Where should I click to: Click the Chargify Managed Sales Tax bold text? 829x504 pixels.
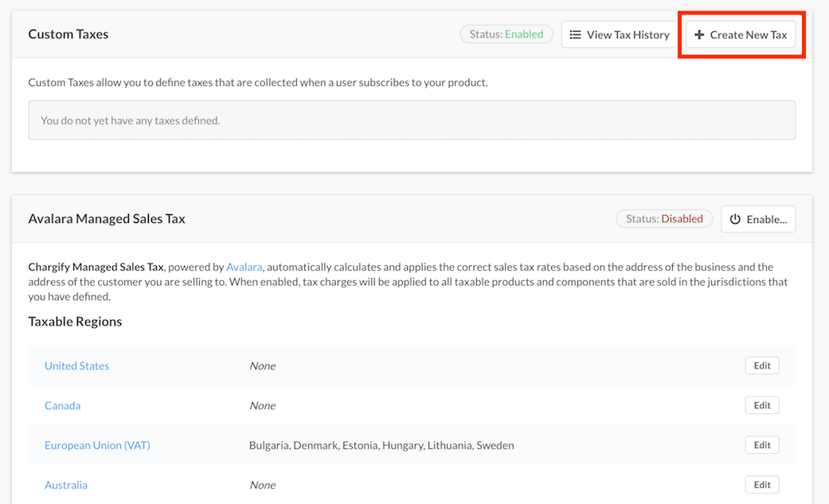coord(96,267)
